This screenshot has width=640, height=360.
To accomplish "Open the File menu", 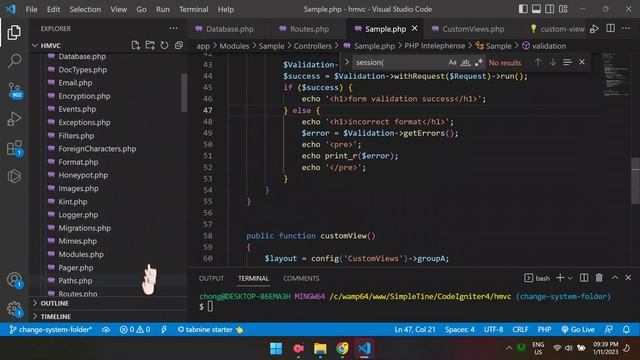I will coord(31,9).
